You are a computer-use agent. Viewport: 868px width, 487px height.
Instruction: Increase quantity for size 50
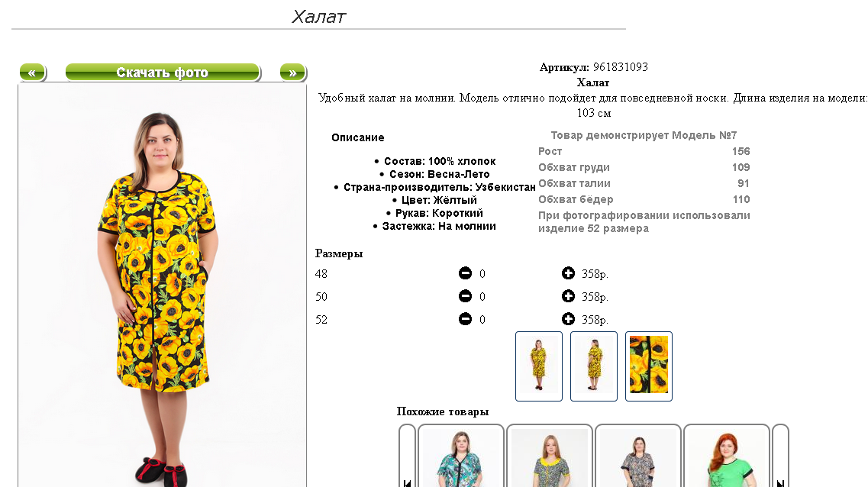(x=568, y=296)
